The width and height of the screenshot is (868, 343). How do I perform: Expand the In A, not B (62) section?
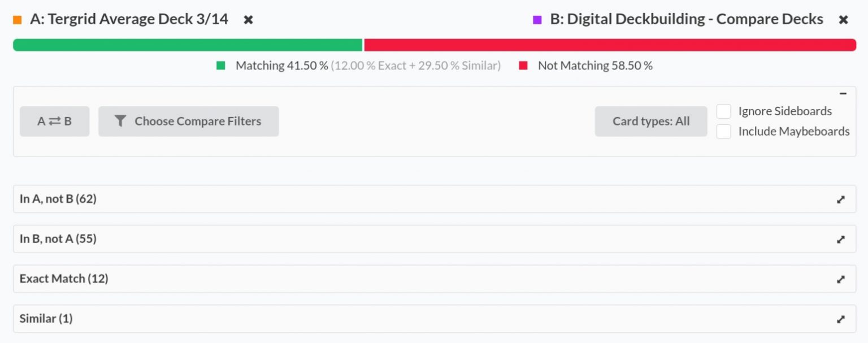click(x=57, y=199)
